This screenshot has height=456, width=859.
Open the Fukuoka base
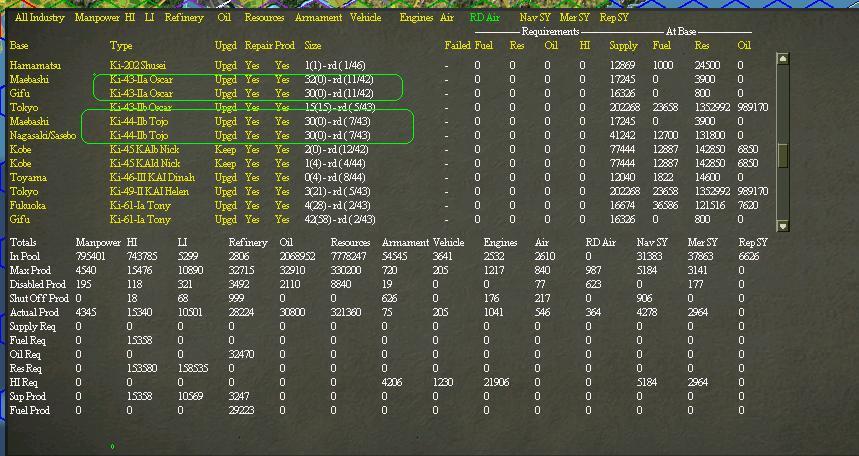click(27, 206)
